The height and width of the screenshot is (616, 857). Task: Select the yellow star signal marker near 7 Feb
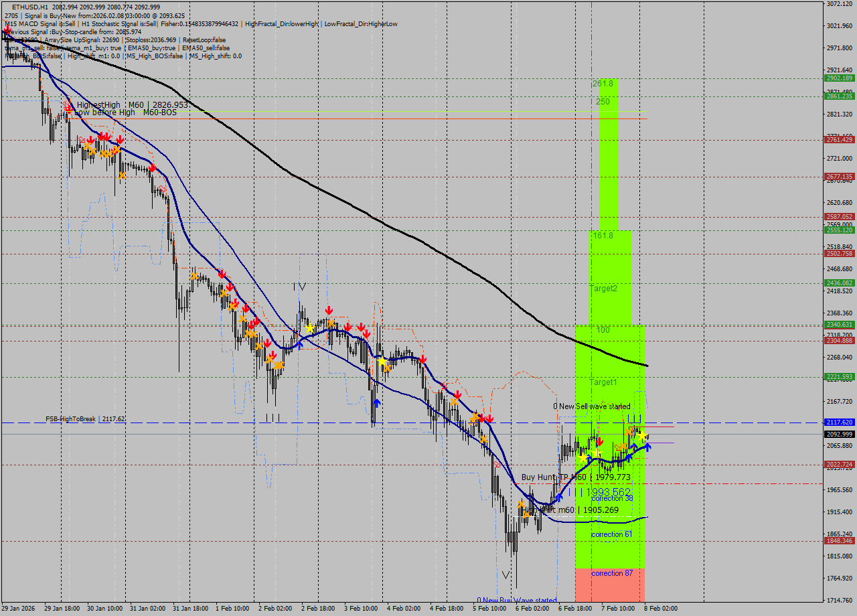click(641, 436)
